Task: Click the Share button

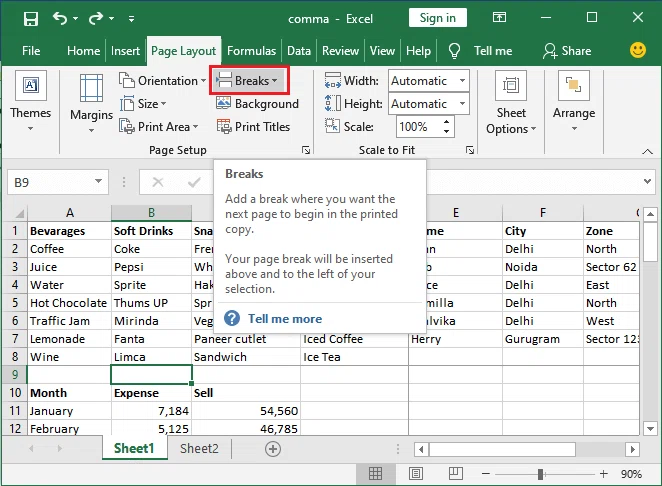Action: (x=567, y=51)
